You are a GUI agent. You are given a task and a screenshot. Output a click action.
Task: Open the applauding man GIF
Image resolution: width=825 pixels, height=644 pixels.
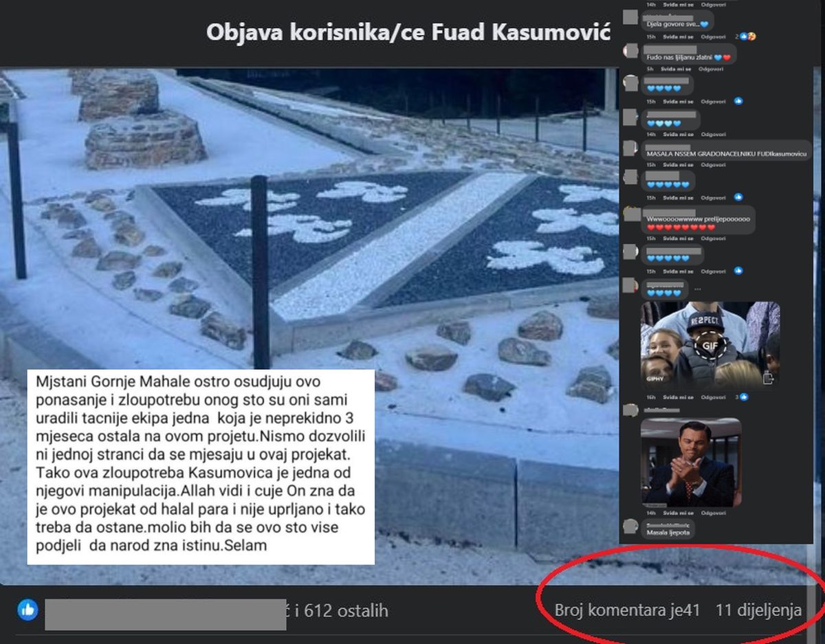[x=690, y=462]
